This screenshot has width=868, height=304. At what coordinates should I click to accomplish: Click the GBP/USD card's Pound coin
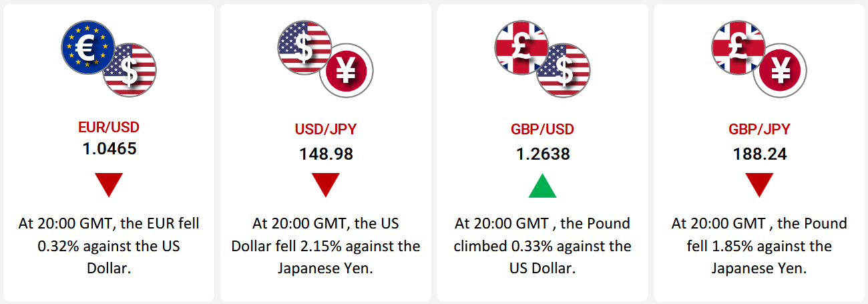click(x=519, y=45)
